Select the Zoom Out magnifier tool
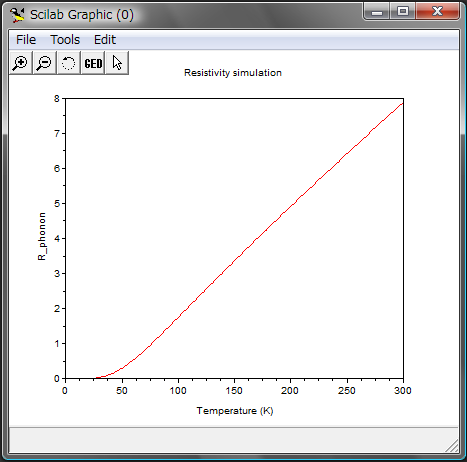Image resolution: width=467 pixels, height=462 pixels. click(45, 63)
